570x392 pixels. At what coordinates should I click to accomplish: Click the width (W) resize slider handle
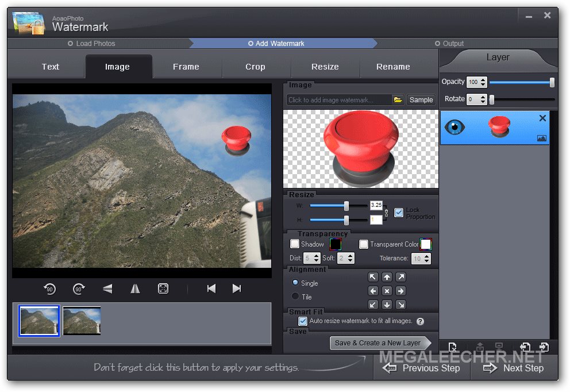click(x=346, y=206)
